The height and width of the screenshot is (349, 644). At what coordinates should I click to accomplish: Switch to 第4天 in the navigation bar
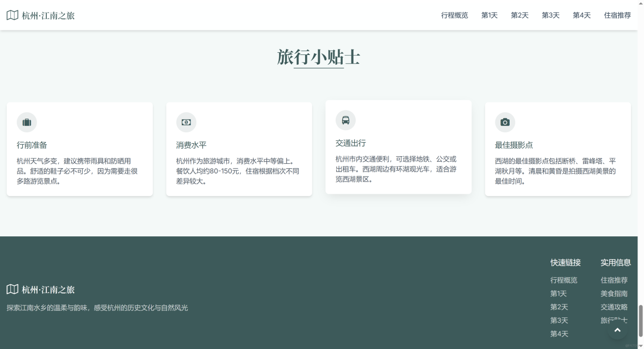(581, 15)
